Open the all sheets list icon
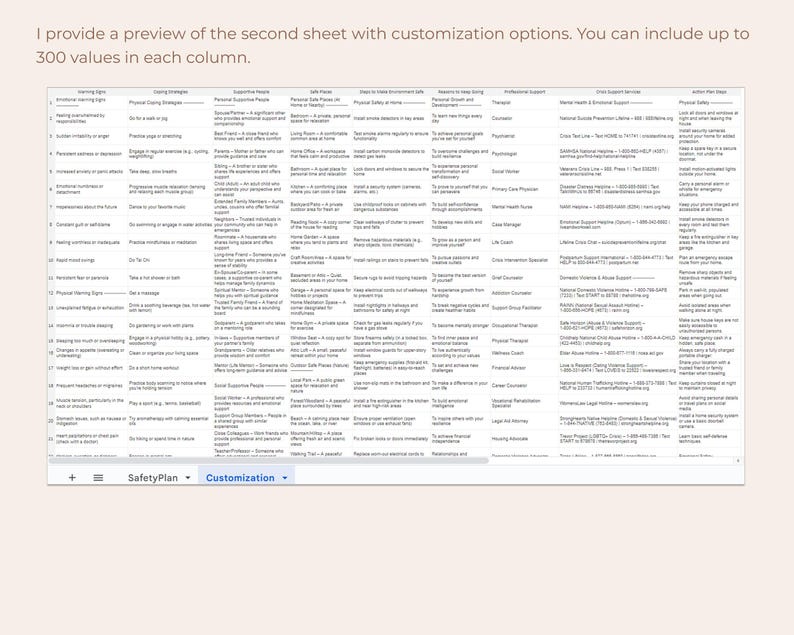The height and width of the screenshot is (635, 794). coord(98,478)
